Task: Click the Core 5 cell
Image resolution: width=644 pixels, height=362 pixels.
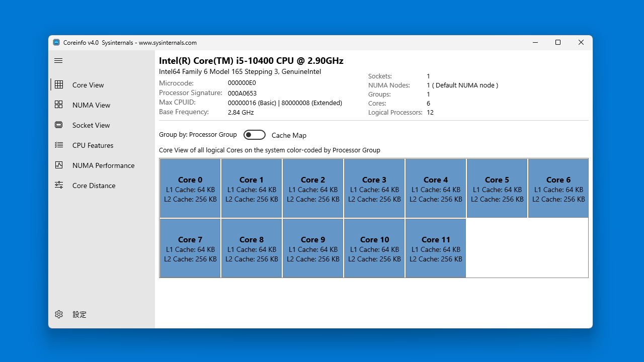Action: pyautogui.click(x=497, y=188)
